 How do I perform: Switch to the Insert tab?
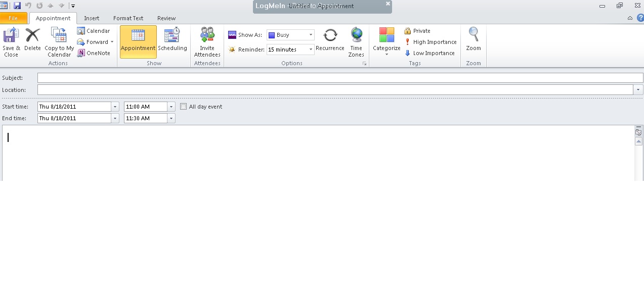click(92, 18)
